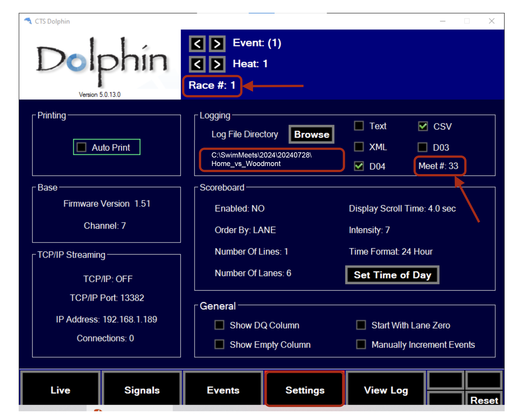Enable Start With Lane Zero
Image resolution: width=515 pixels, height=420 pixels.
[361, 325]
